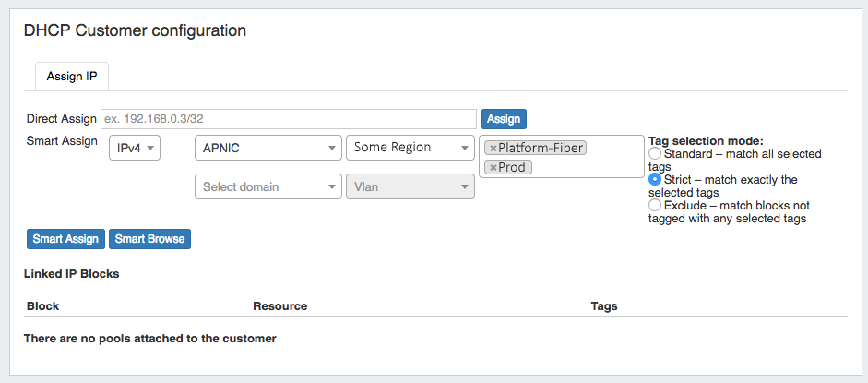Image resolution: width=868 pixels, height=383 pixels.
Task: Select Exclude tag selection mode
Action: (655, 205)
